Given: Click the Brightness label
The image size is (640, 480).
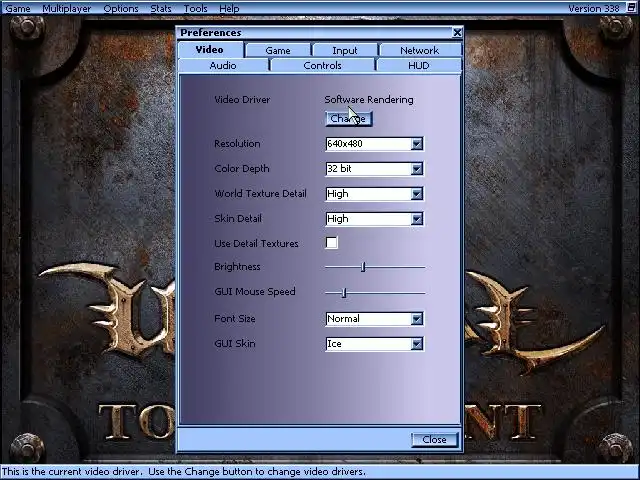Looking at the screenshot, I should 237,267.
